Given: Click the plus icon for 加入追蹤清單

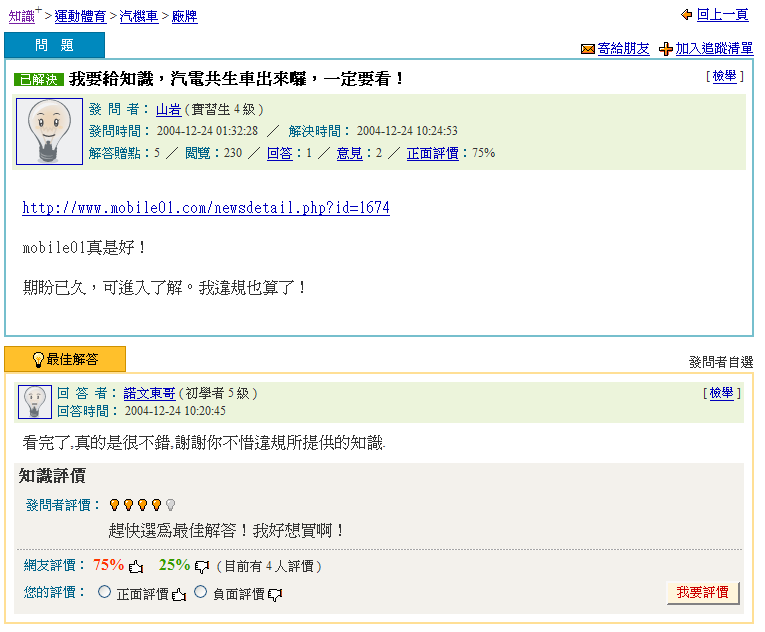Looking at the screenshot, I should 665,49.
